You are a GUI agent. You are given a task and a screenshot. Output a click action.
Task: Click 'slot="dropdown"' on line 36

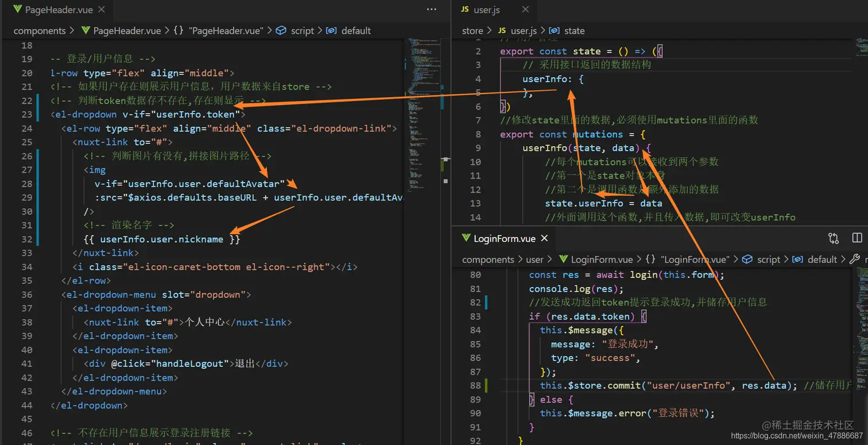204,295
